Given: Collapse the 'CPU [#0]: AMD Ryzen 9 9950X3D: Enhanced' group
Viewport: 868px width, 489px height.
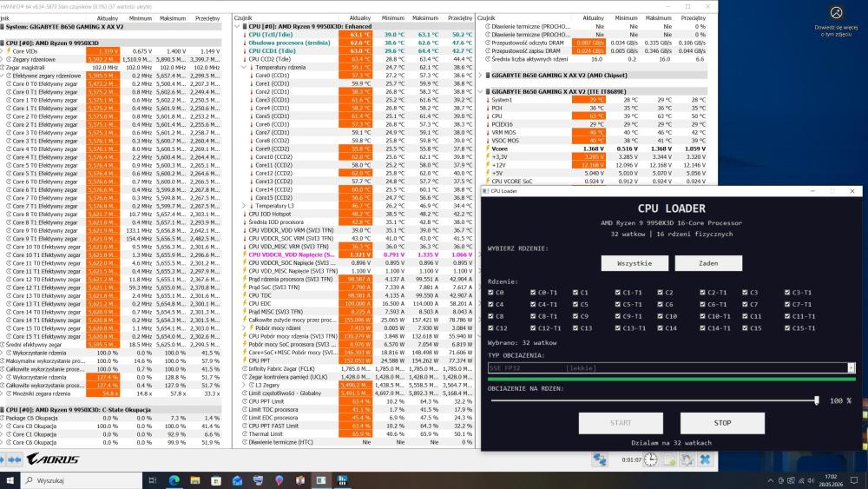Looking at the screenshot, I should [x=237, y=27].
